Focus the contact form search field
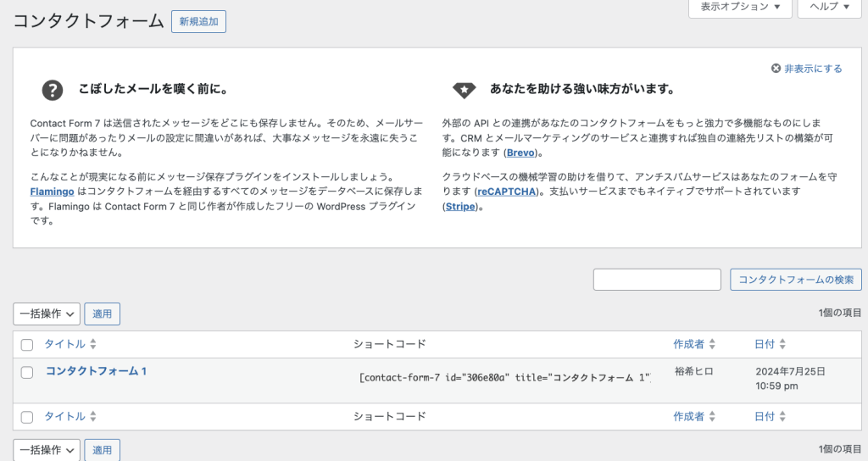The height and width of the screenshot is (461, 868). coord(657,280)
